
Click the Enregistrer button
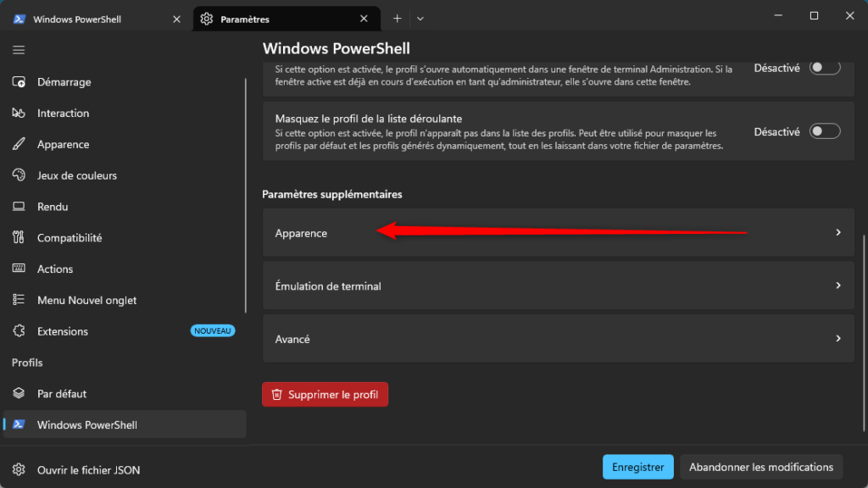[637, 467]
